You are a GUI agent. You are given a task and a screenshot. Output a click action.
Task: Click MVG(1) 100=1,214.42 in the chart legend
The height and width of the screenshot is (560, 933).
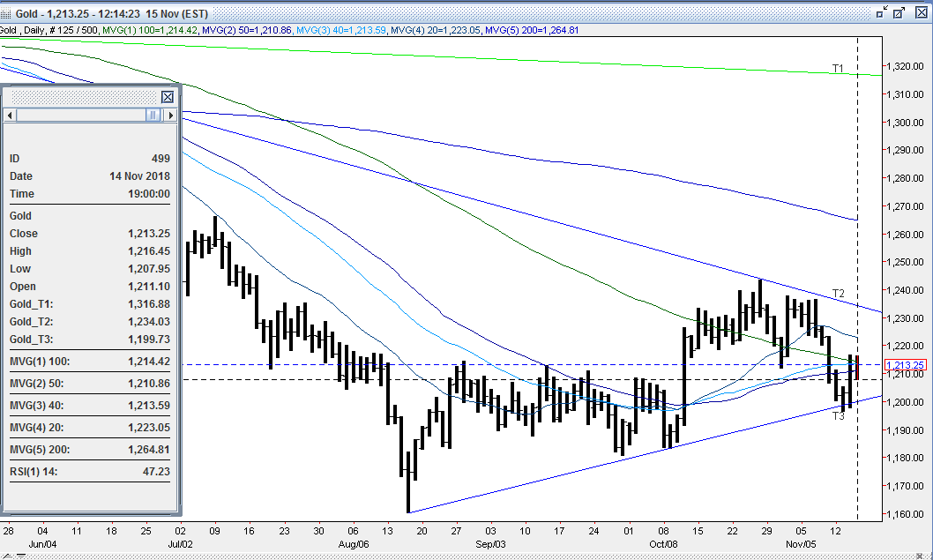coord(149,30)
